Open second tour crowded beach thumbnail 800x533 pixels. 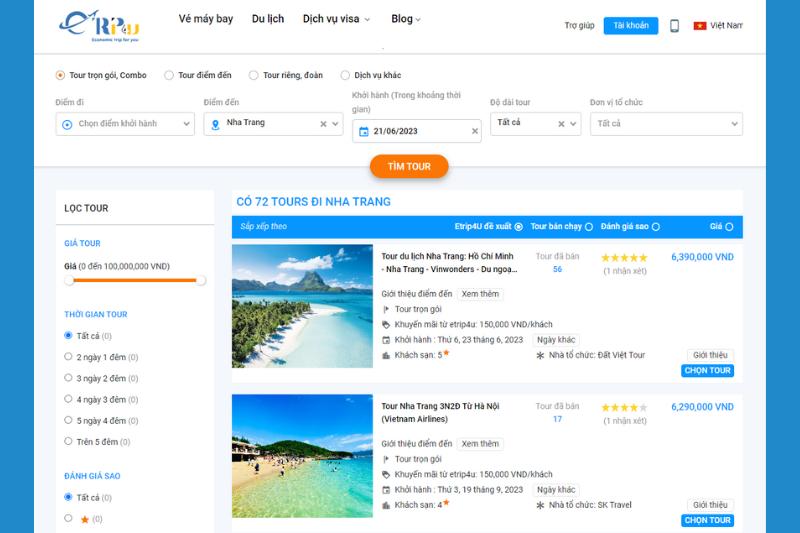pyautogui.click(x=302, y=456)
